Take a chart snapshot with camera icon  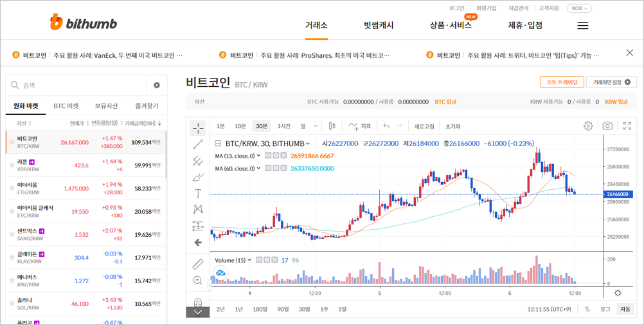click(x=607, y=126)
